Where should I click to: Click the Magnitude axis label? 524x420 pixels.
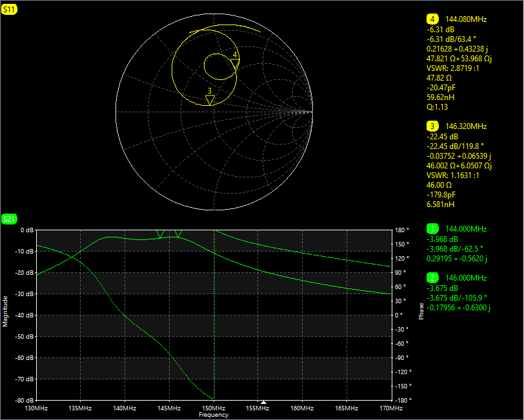tap(6, 311)
